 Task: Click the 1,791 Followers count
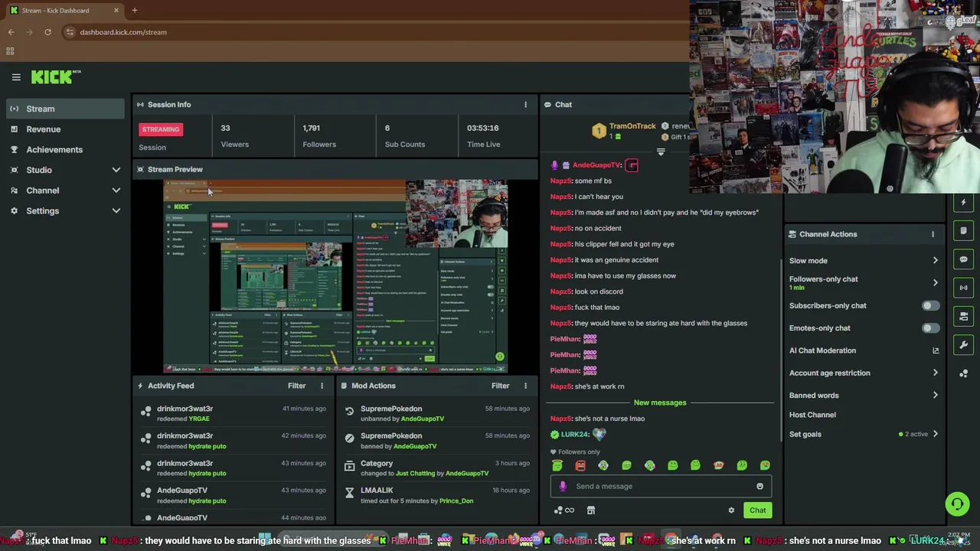311,128
